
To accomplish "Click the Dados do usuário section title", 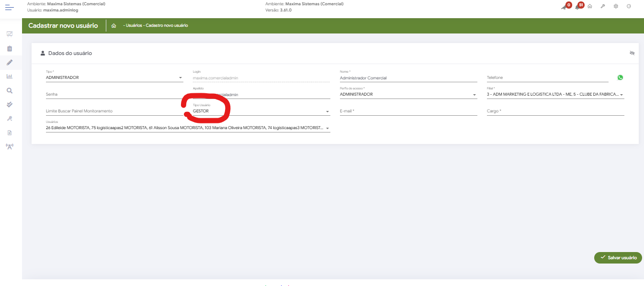I will point(70,53).
